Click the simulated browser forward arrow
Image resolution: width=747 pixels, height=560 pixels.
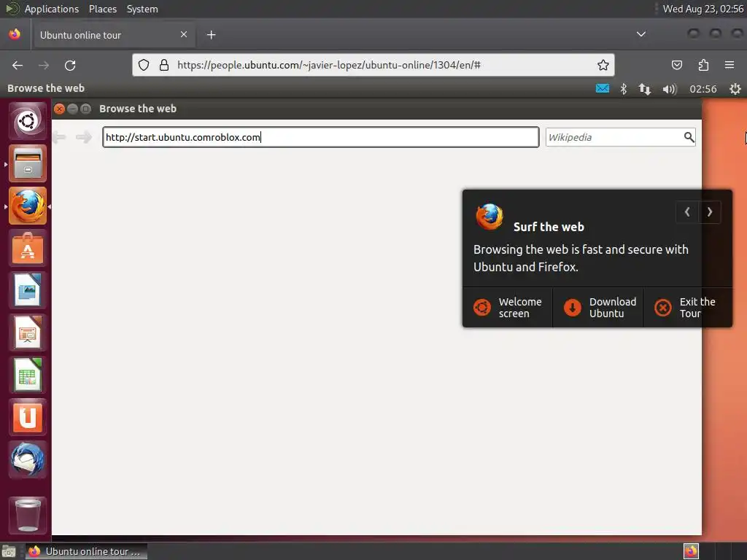click(x=84, y=137)
